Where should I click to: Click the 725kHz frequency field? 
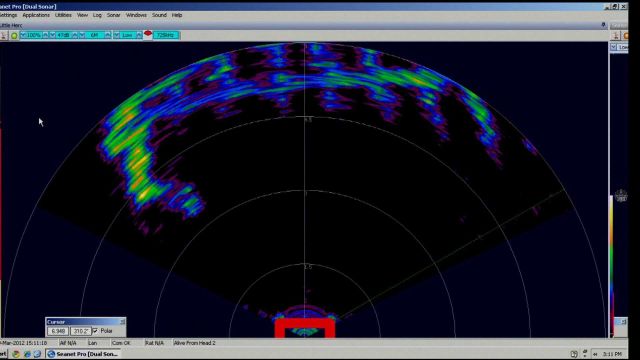[166, 36]
